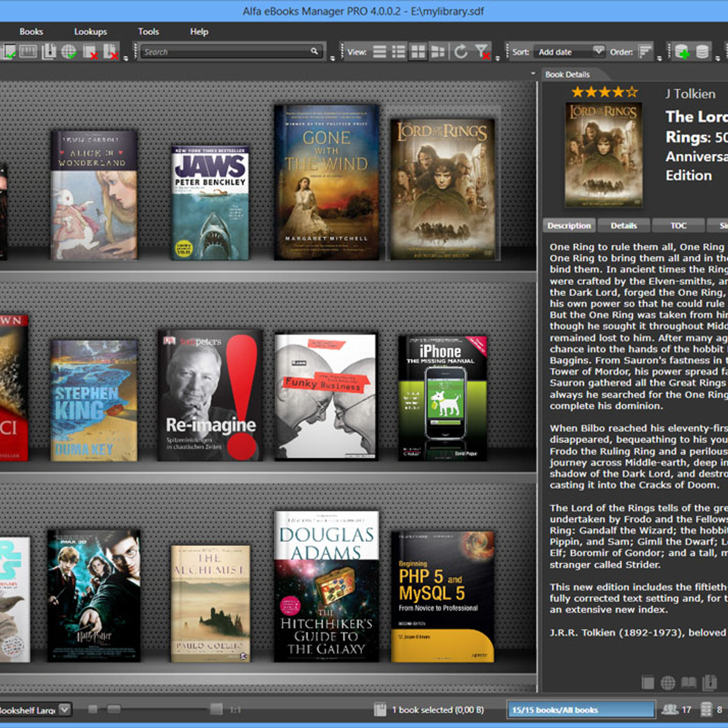Switch to bookshelf cover view

(438, 51)
